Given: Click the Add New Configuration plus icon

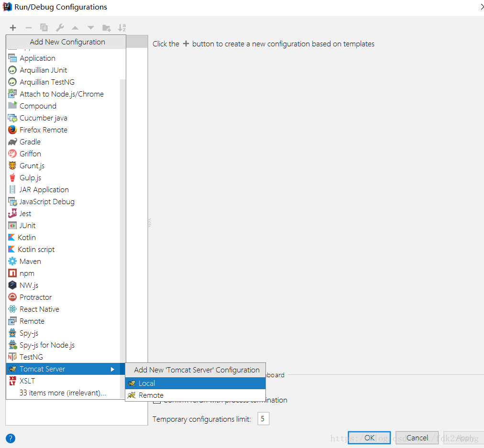Looking at the screenshot, I should tap(12, 28).
